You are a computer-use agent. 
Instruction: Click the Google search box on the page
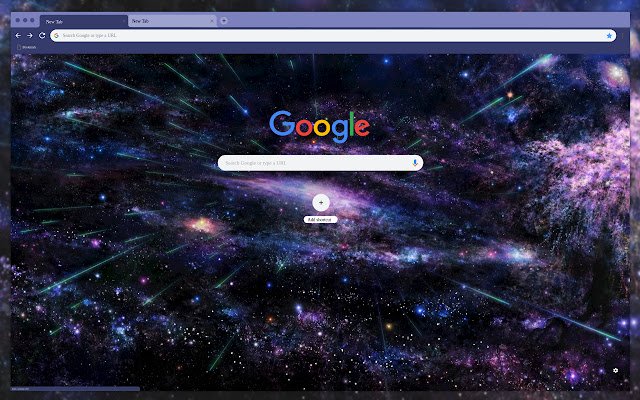[320, 163]
